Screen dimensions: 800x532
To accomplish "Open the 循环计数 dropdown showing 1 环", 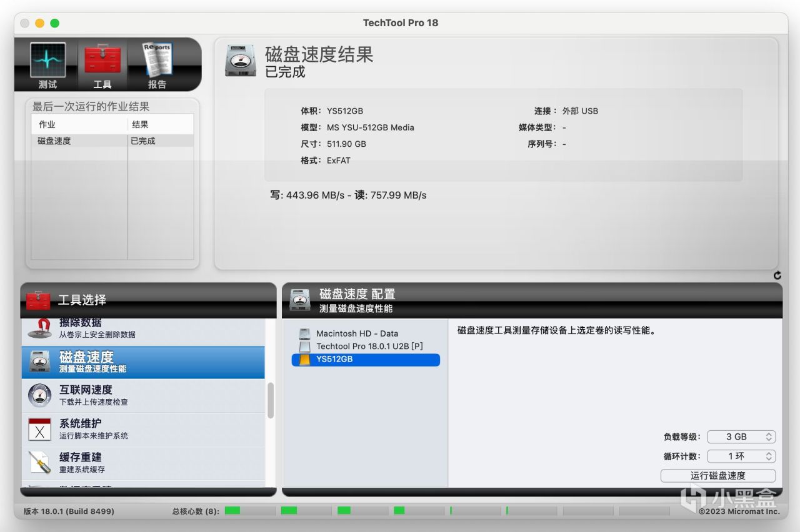I will pyautogui.click(x=741, y=456).
